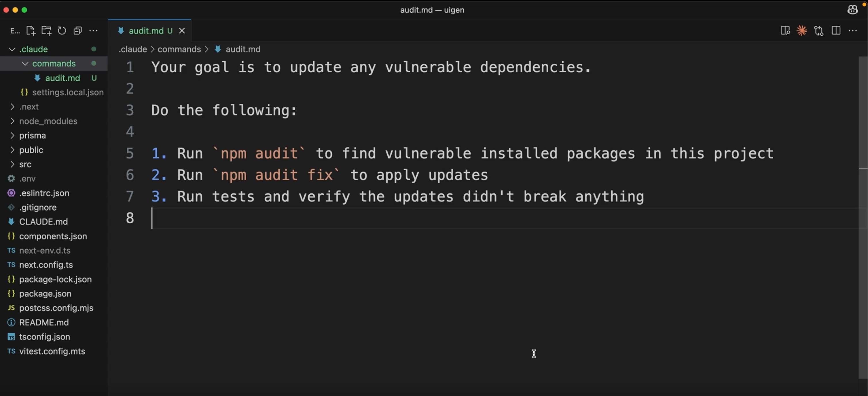The width and height of the screenshot is (868, 396).
Task: Open the Copilot icon in title bar
Action: pos(852,10)
